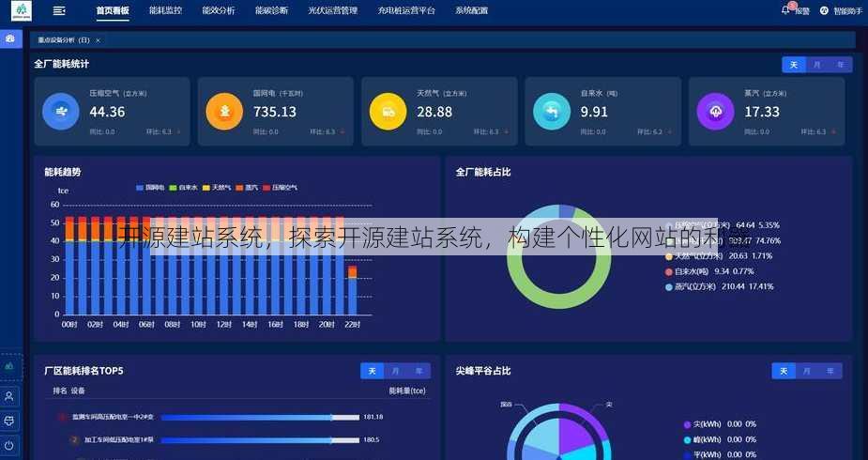Click the 能耗量(tce) column header
Image resolution: width=868 pixels, height=460 pixels.
point(407,391)
